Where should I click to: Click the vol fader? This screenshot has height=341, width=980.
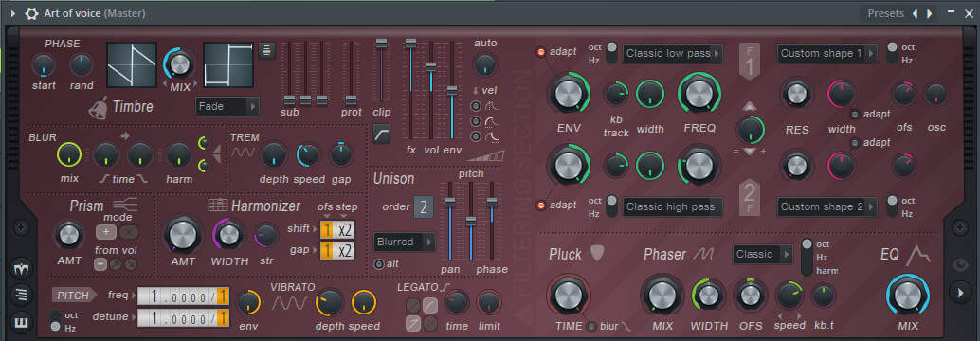click(430, 67)
